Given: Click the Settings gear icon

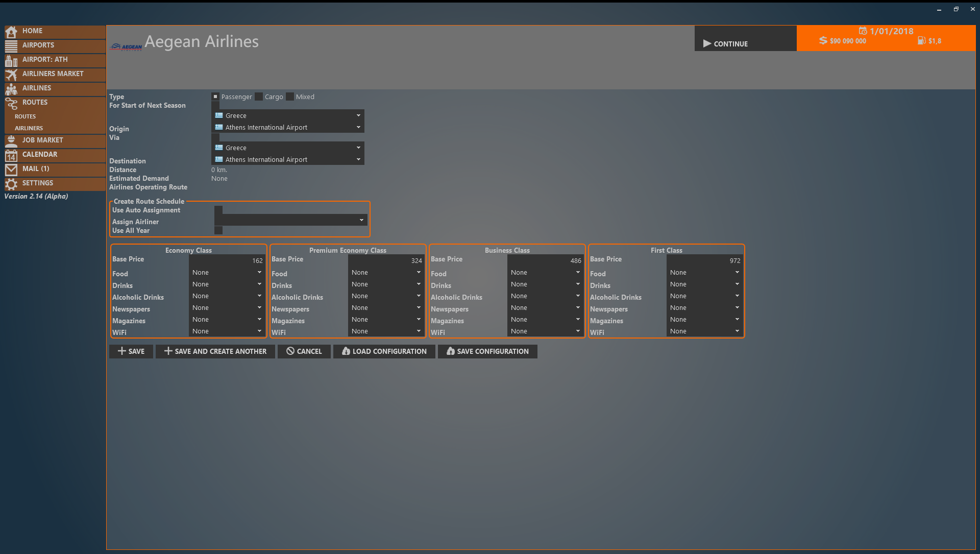Looking at the screenshot, I should tap(11, 184).
